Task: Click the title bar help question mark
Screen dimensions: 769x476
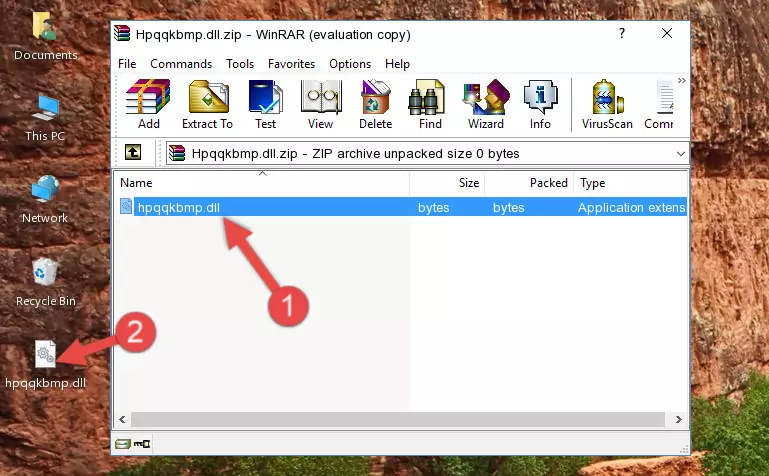Action: pyautogui.click(x=621, y=33)
